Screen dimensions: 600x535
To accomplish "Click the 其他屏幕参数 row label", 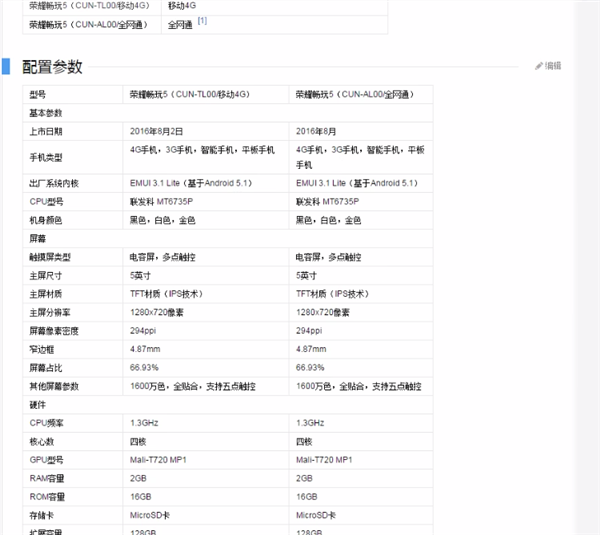I will (x=54, y=386).
